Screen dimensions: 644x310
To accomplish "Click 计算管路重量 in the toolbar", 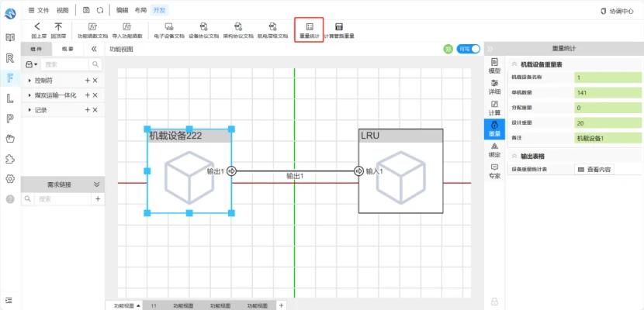I will (x=339, y=30).
